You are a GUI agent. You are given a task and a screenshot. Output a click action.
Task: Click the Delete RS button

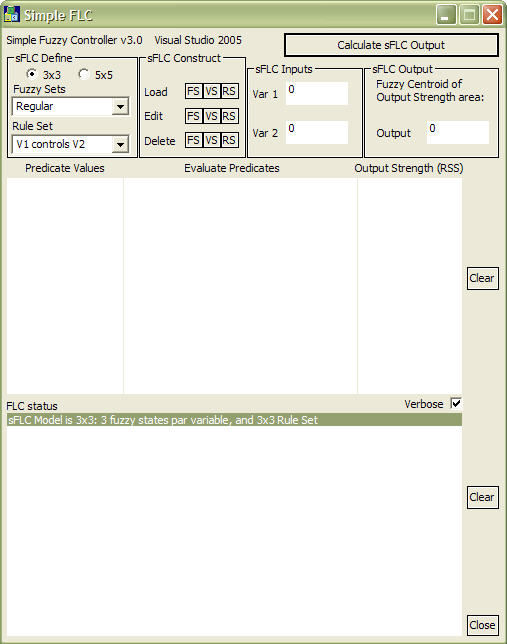tap(229, 140)
